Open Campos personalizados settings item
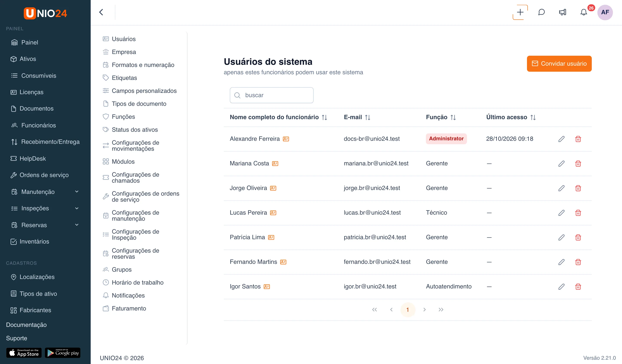Viewport: 622px width, 364px height. [140, 91]
